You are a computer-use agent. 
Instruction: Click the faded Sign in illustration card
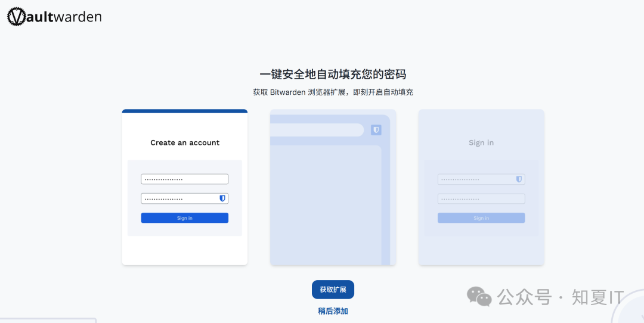481,187
